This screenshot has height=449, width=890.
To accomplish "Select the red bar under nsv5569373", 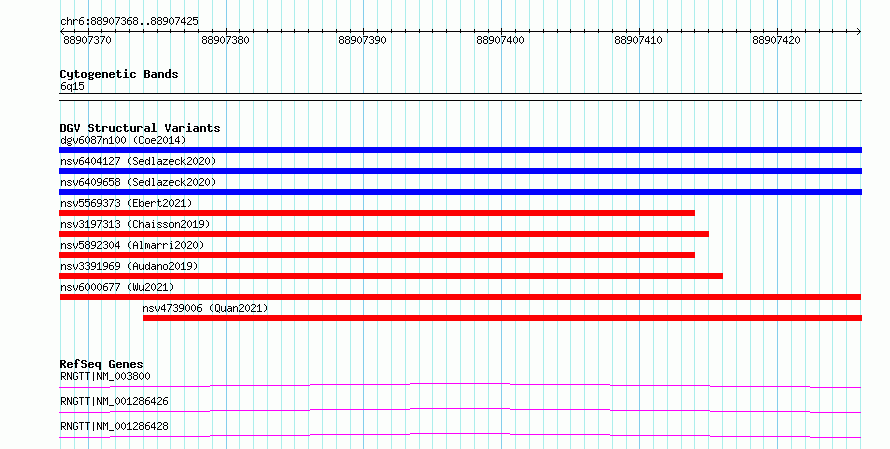I will click(x=377, y=213).
